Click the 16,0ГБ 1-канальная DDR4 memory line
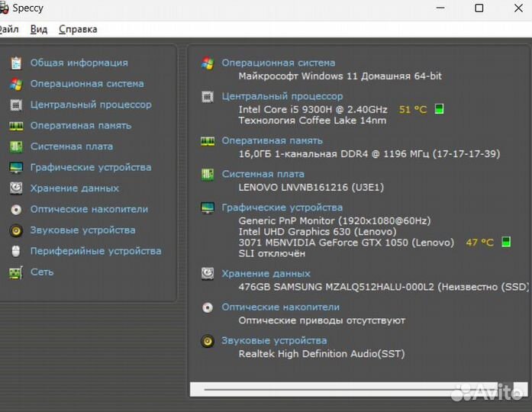532x412 pixels. point(369,154)
